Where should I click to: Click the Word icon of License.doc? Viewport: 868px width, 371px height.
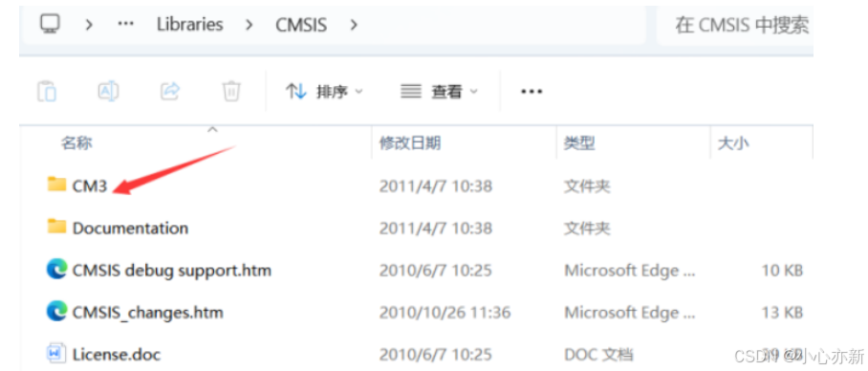coord(56,353)
